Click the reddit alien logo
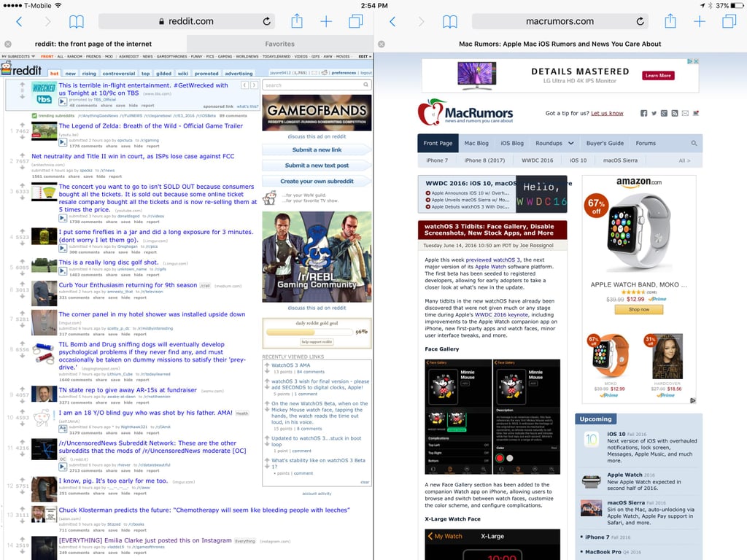The height and width of the screenshot is (560, 747). coord(6,69)
